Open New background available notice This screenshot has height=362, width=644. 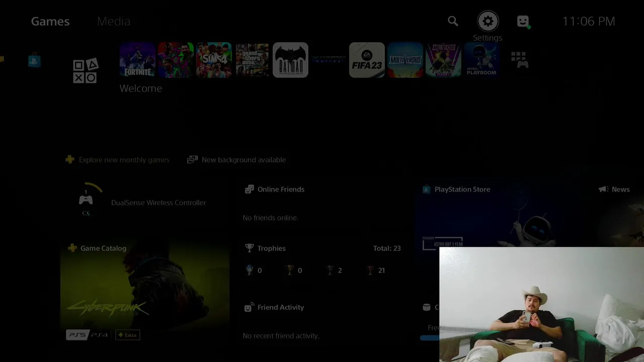pos(236,159)
